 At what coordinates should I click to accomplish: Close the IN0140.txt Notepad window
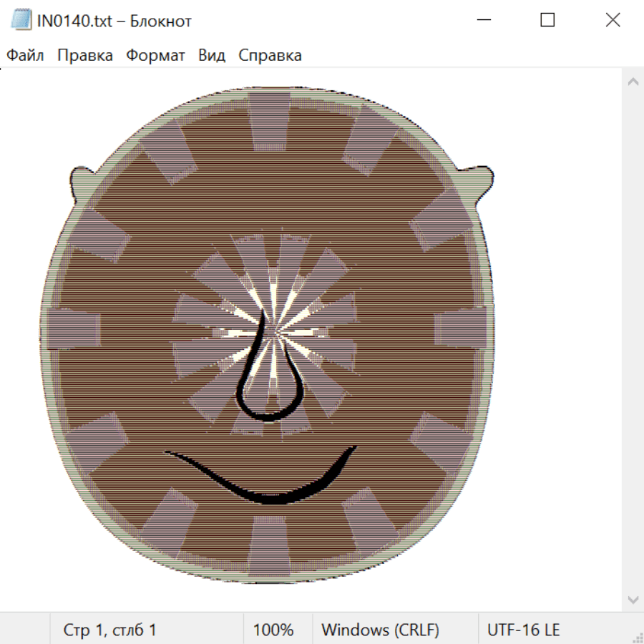click(613, 20)
